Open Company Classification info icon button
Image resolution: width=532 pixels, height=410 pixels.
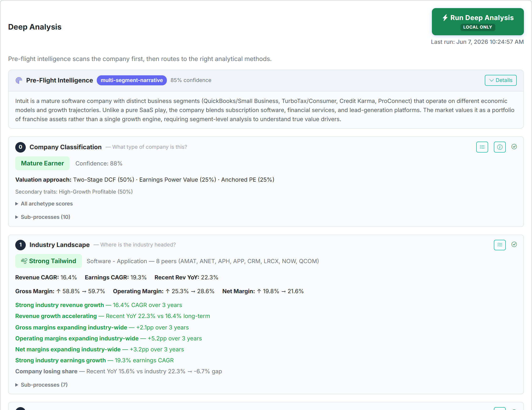[x=499, y=147]
